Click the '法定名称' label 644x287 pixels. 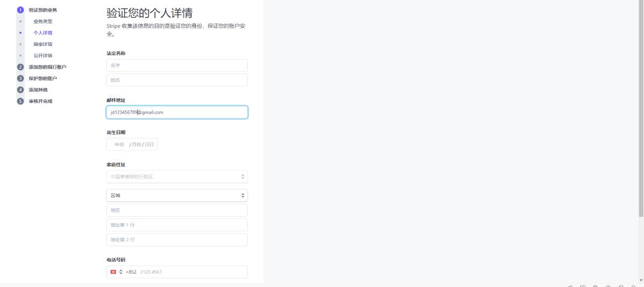(116, 53)
